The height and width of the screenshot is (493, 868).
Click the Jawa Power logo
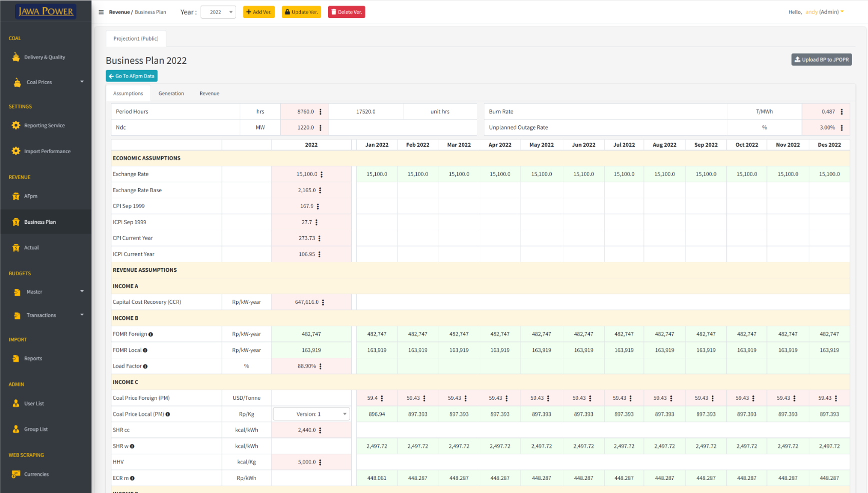coord(46,11)
